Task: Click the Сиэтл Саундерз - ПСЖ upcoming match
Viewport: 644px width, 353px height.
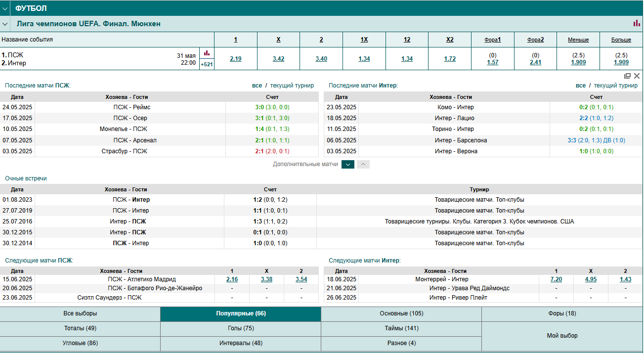Action: tap(160, 298)
